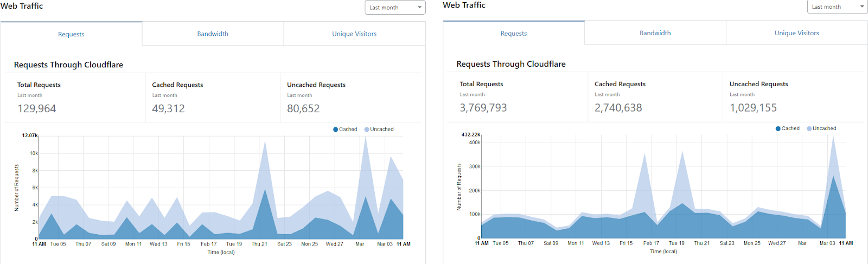Click the Feb 17 peak in right chart

click(x=644, y=155)
